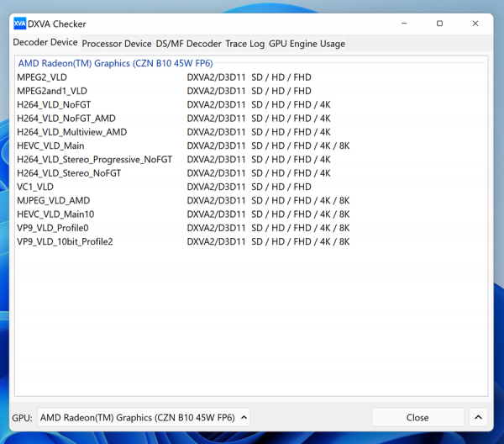
Task: Select the AMD Radeon Graphics group header
Action: [115, 64]
